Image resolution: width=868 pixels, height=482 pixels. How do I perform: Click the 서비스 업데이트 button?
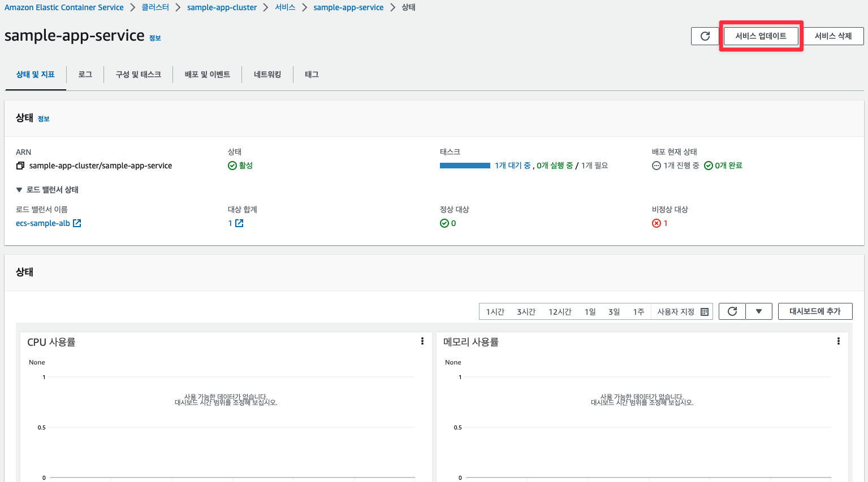click(761, 36)
